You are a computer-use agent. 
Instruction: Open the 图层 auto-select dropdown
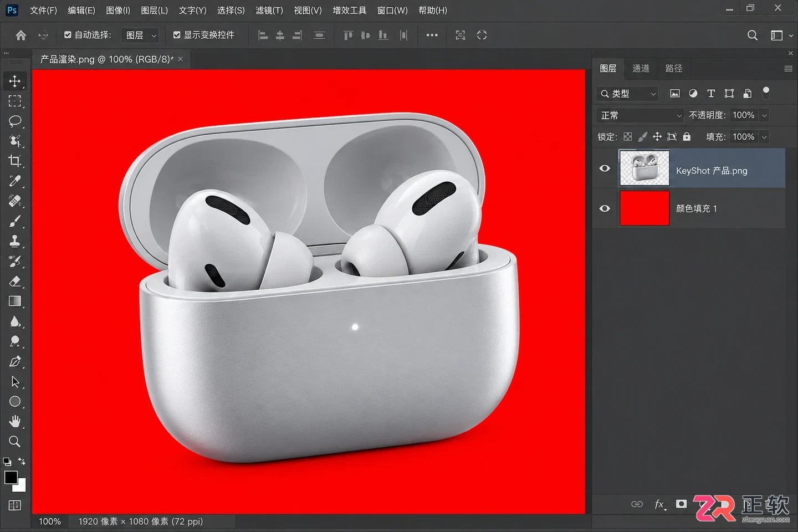point(141,35)
